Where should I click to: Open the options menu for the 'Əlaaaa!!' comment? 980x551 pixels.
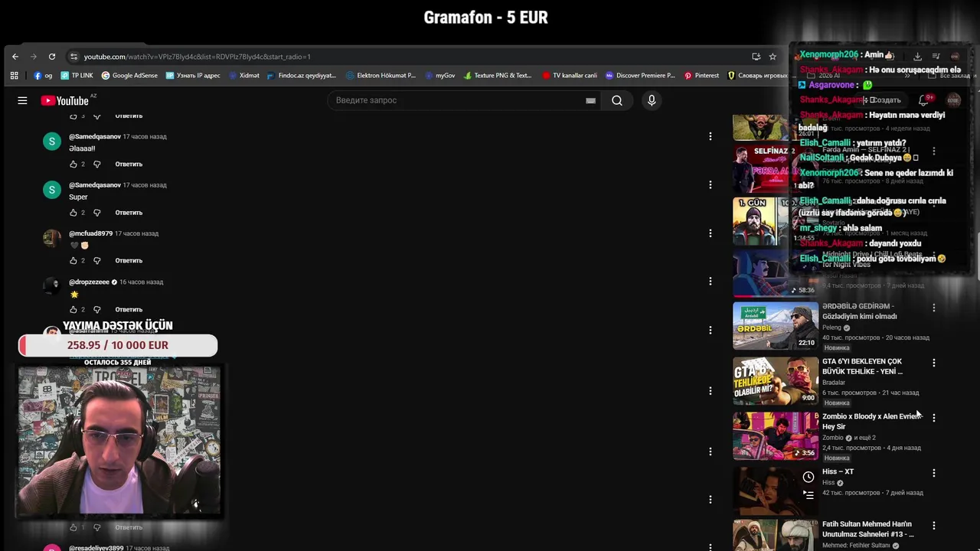coord(710,136)
